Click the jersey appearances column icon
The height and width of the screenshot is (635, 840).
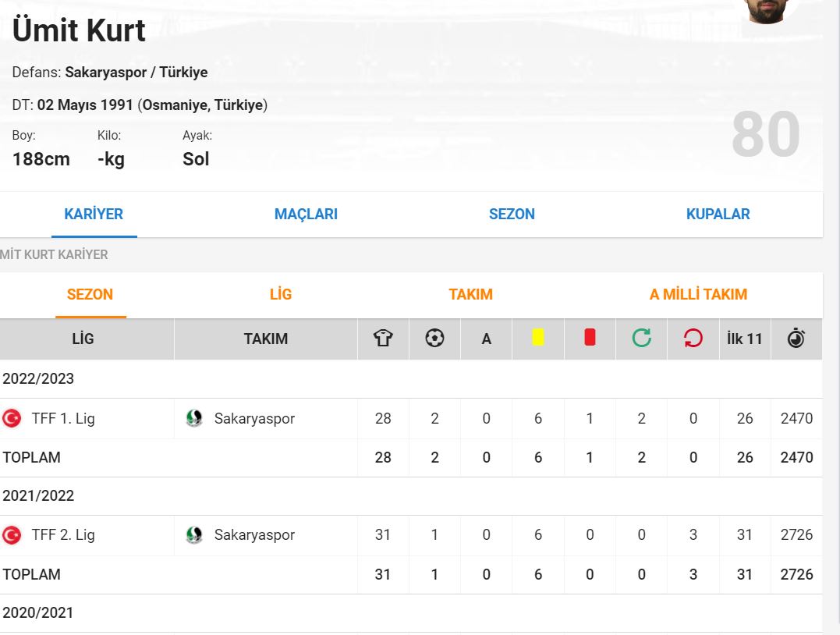pos(383,339)
